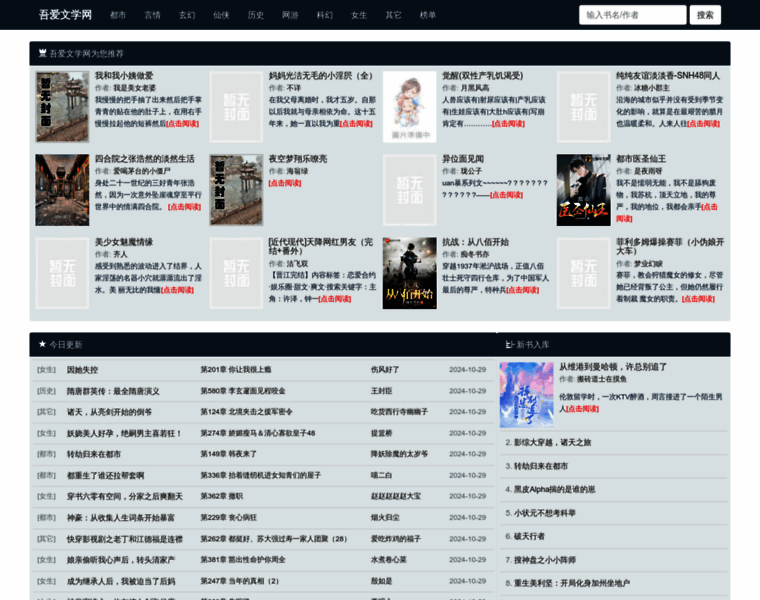Click the crown icon beside 吾爱文学网为您推荐

pyautogui.click(x=43, y=53)
